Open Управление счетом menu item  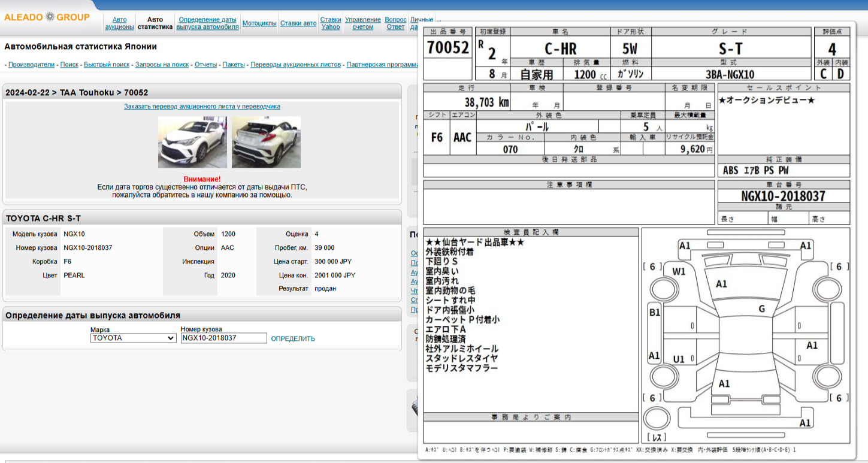[x=363, y=23]
